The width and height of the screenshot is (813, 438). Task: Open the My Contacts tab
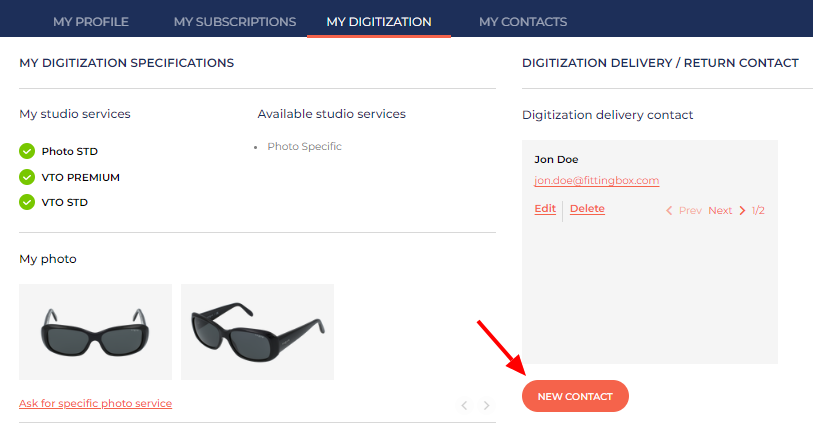click(523, 21)
